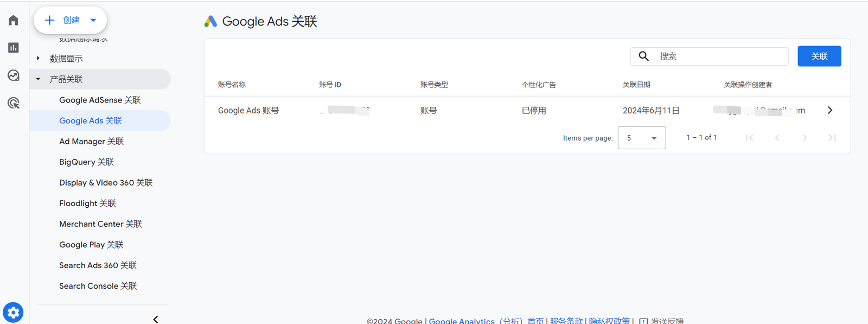Click the 账号 ID column header
Screen dimensions: 868x324
pyautogui.click(x=330, y=85)
